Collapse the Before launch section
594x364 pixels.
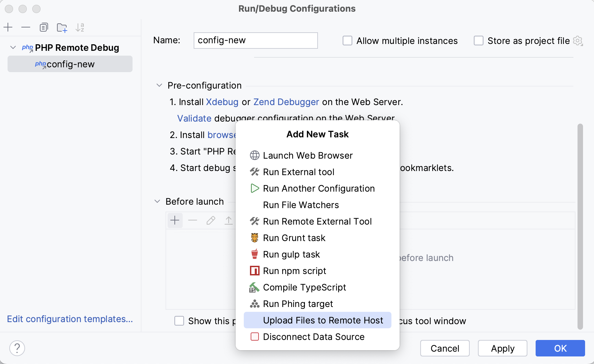click(x=157, y=201)
